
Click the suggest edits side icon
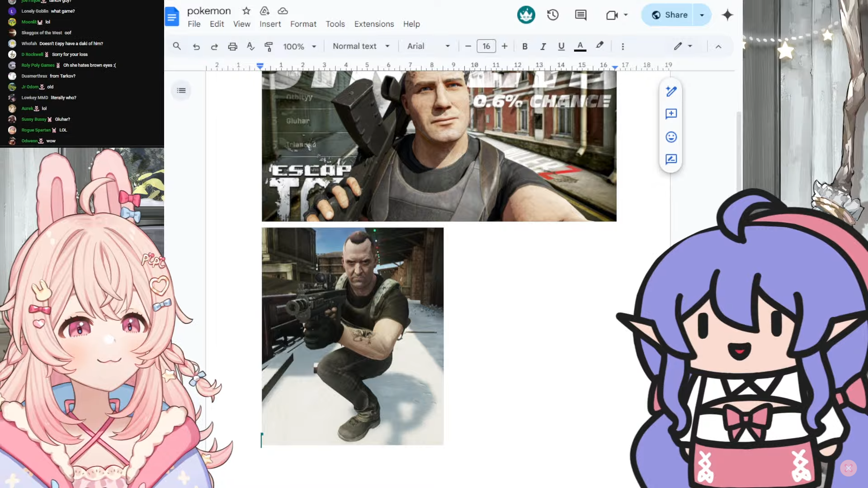[x=671, y=159]
